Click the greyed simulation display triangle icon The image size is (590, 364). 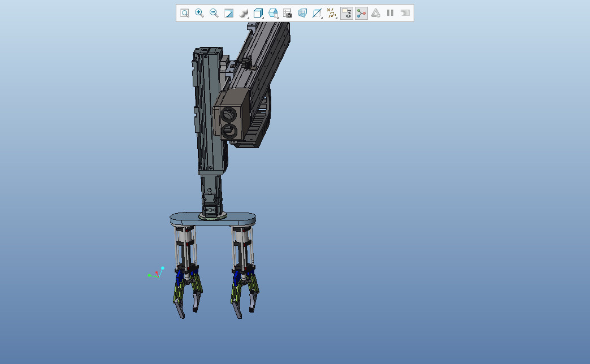tap(375, 13)
